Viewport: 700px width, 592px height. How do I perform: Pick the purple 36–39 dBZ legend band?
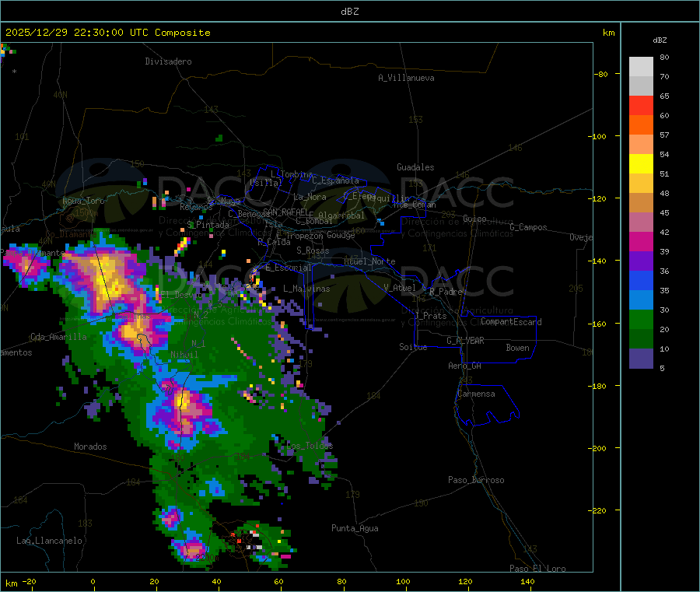[x=641, y=261]
